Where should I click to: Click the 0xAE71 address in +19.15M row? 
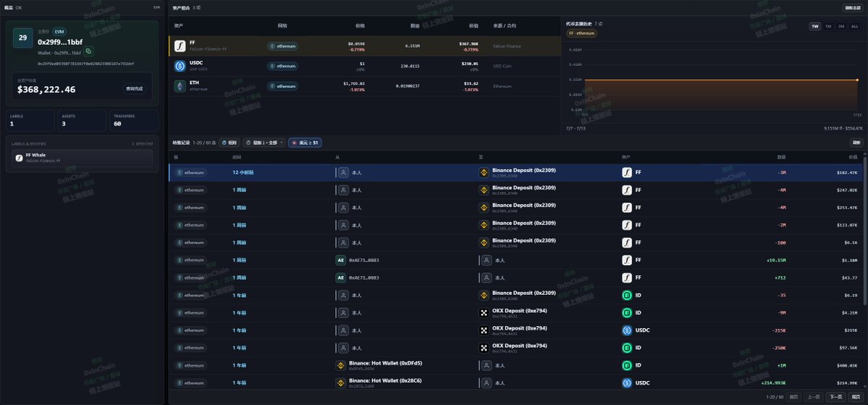363,260
